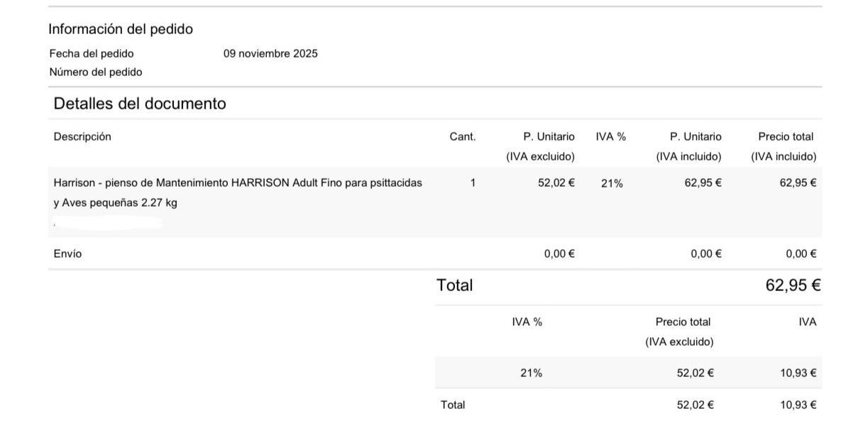This screenshot has width=868, height=433.
Task: Click the small 'Total' label in bottom row
Action: pos(453,405)
